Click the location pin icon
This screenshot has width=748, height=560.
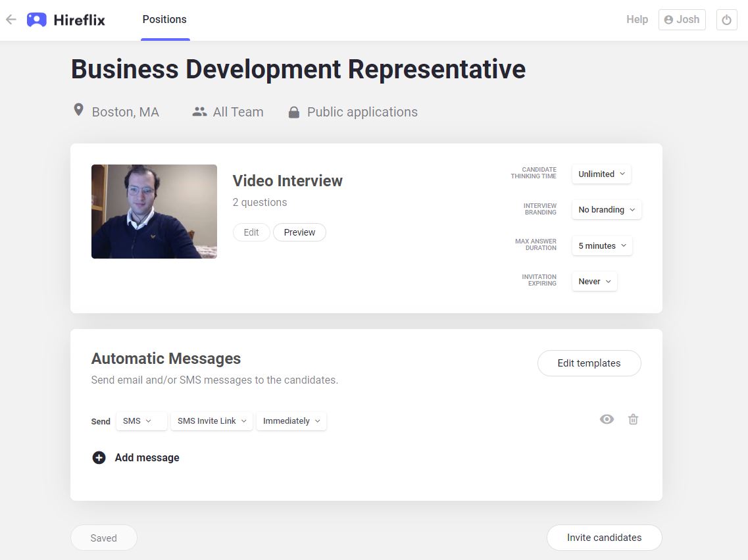click(78, 110)
